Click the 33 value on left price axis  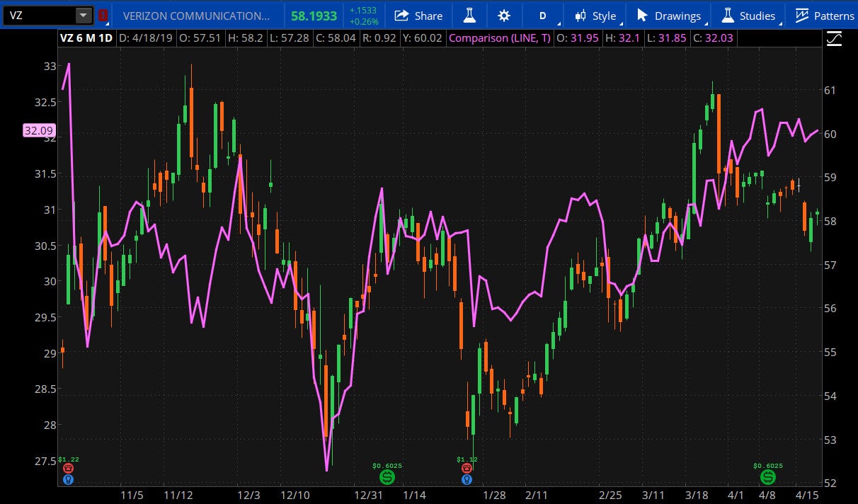pyautogui.click(x=50, y=66)
